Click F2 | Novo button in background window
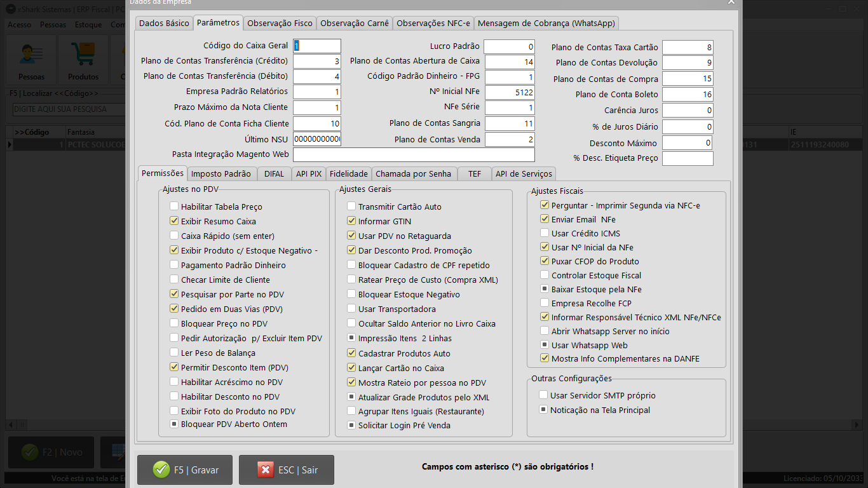This screenshot has width=868, height=488. pos(51,452)
